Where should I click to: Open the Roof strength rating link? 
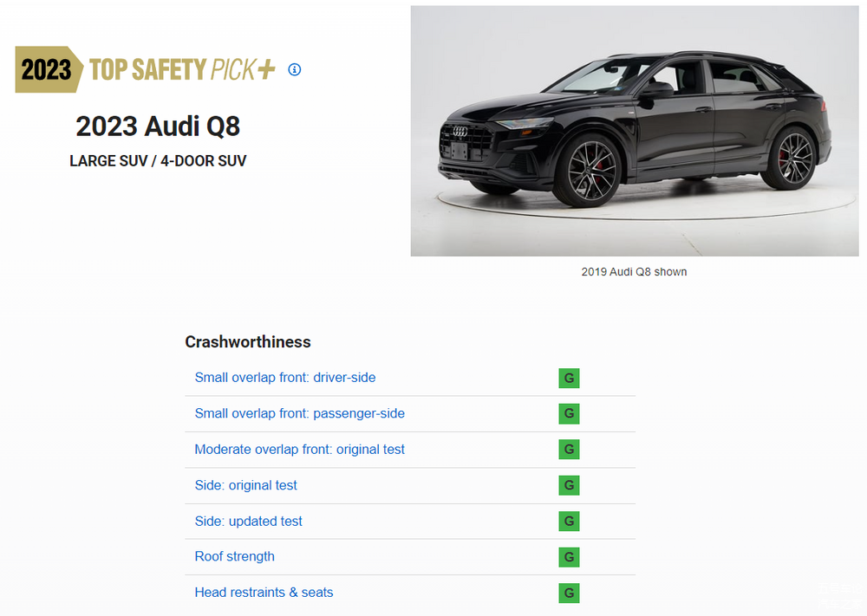pos(234,556)
